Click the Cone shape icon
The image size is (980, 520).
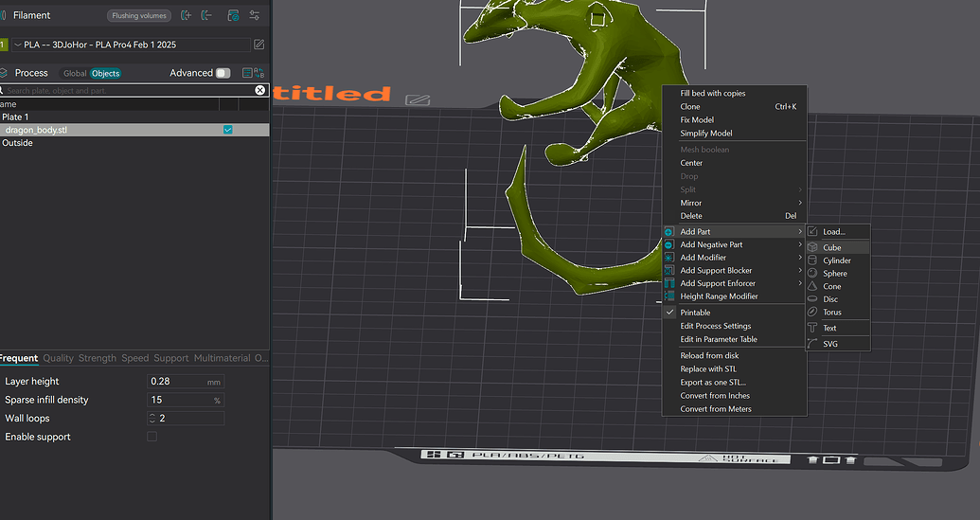812,286
